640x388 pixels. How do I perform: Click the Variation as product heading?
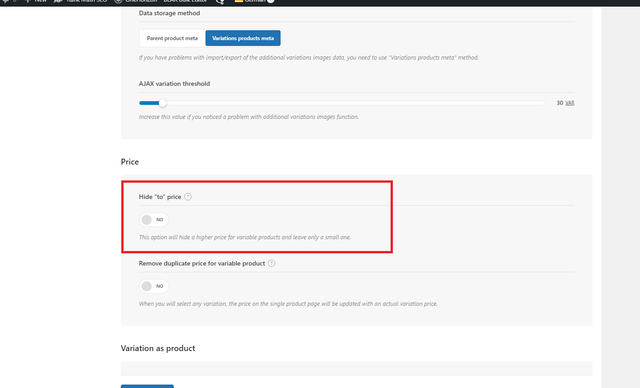(158, 348)
